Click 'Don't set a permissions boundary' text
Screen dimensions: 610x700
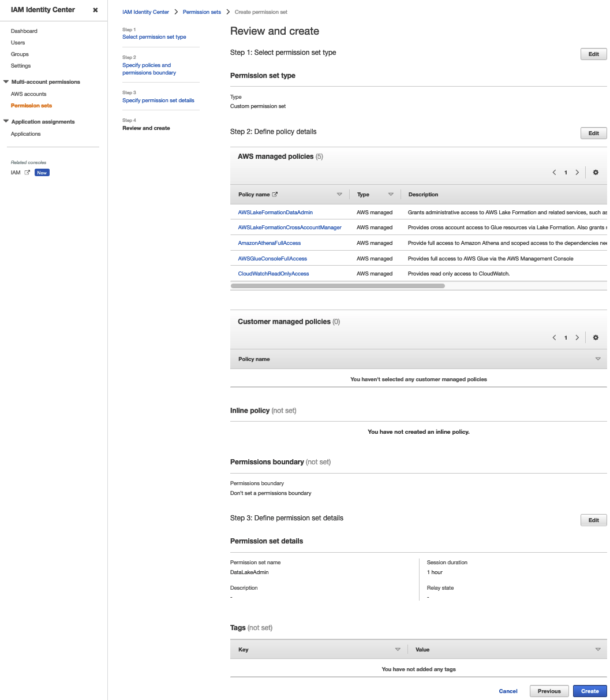[x=271, y=493]
